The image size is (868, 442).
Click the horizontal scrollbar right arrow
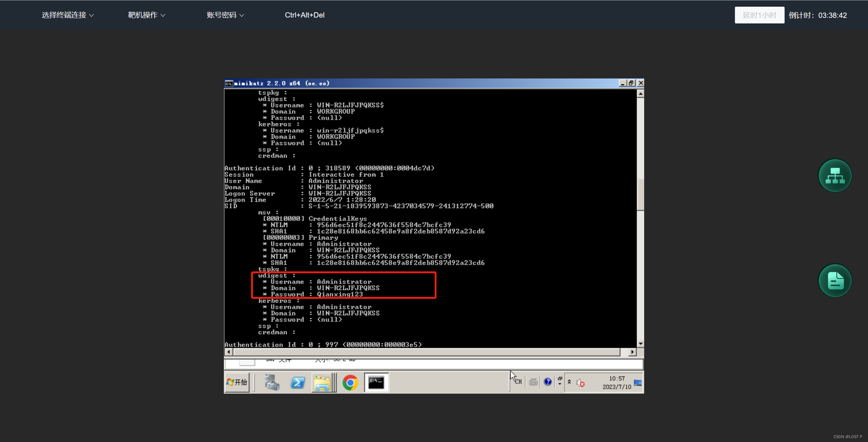click(632, 352)
